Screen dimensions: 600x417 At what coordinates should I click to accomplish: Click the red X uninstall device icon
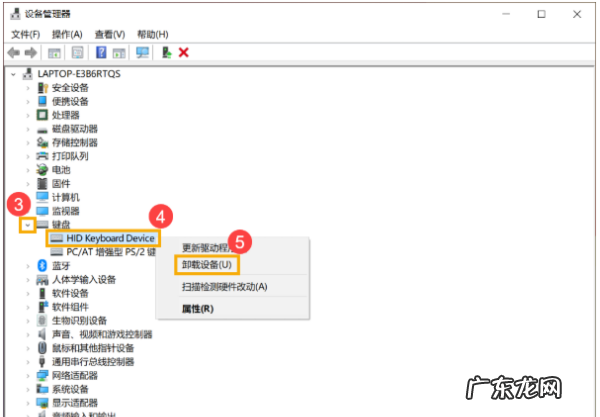tap(184, 52)
